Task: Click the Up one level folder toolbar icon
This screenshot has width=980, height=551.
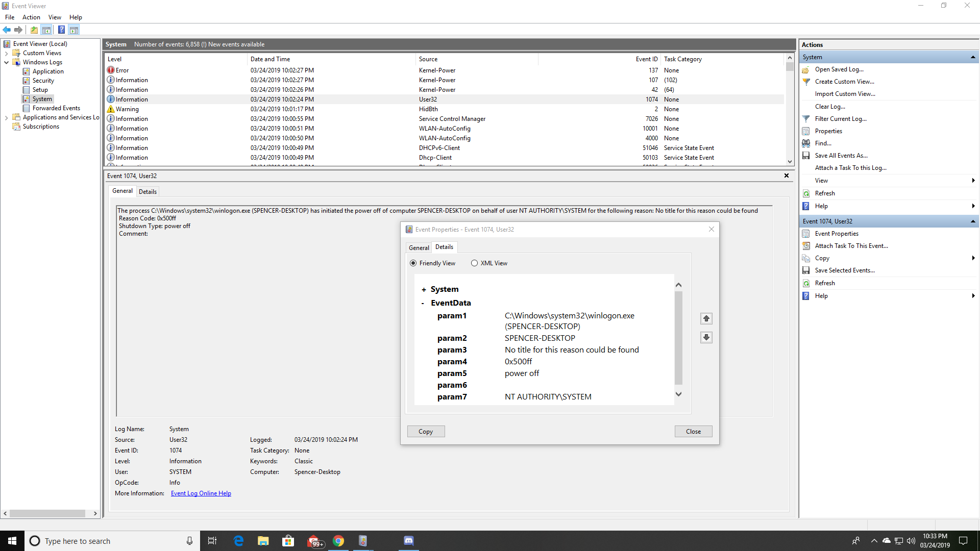Action: click(x=34, y=30)
